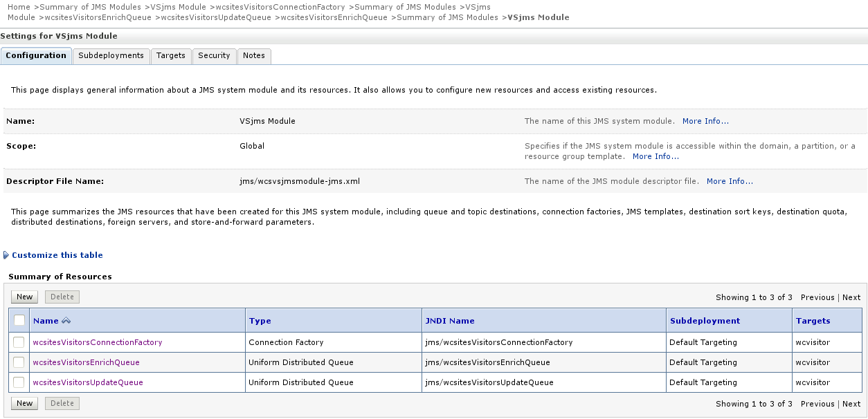Switch to the Subdeployments tab
The image size is (868, 419).
click(111, 56)
